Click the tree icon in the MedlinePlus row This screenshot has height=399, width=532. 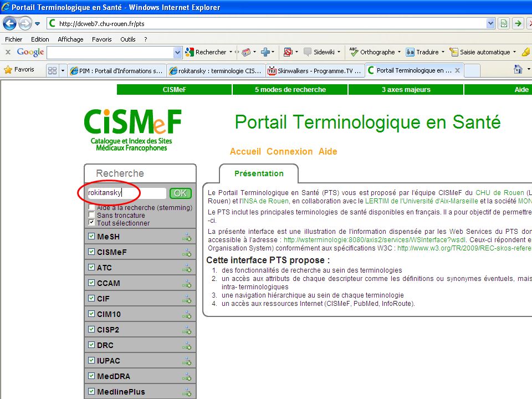187,392
